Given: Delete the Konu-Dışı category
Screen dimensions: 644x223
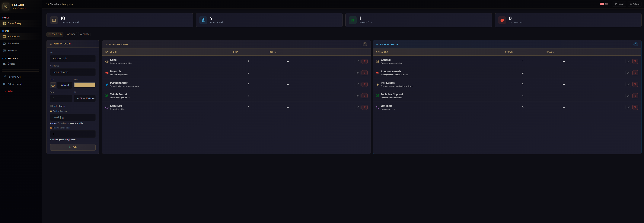Looking at the screenshot, I should point(365,107).
